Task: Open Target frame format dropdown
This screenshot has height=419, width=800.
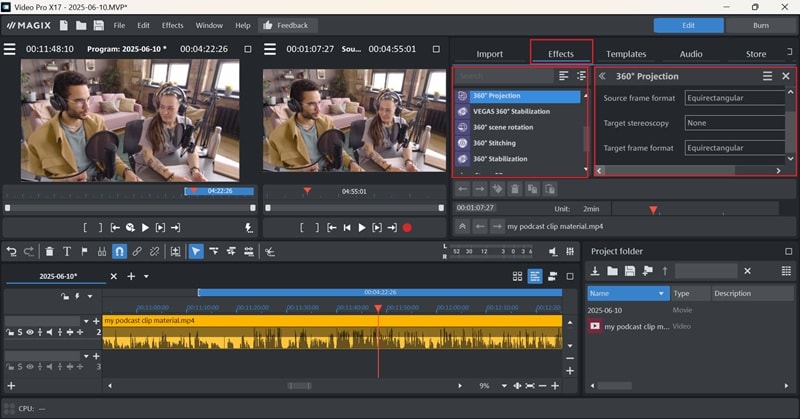Action: pyautogui.click(x=734, y=148)
